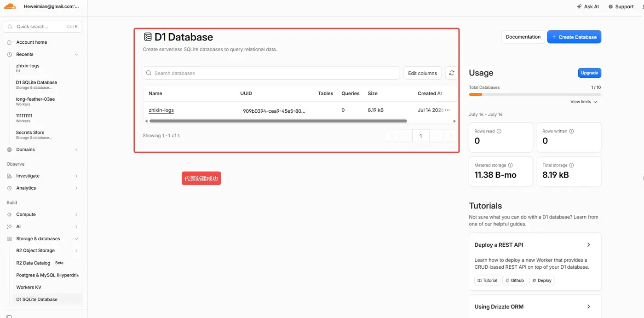The width and height of the screenshot is (644, 318).
Task: Click the Total Databases usage progress bar
Action: point(535,94)
